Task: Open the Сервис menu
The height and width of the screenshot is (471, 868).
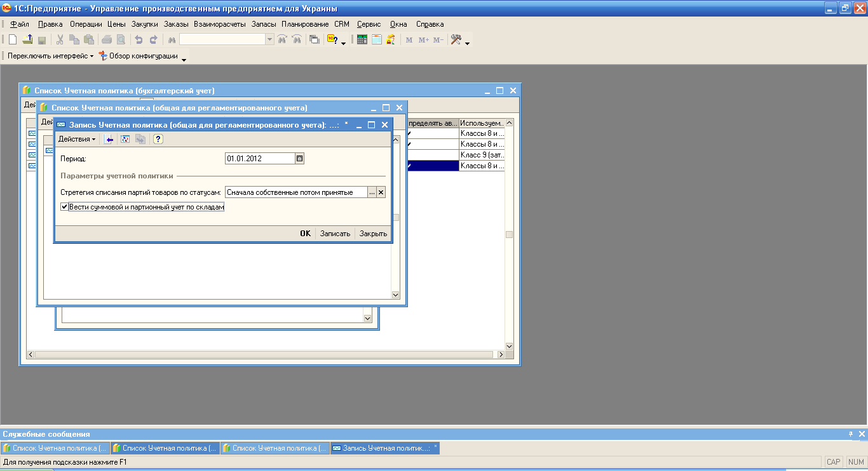Action: click(x=369, y=24)
